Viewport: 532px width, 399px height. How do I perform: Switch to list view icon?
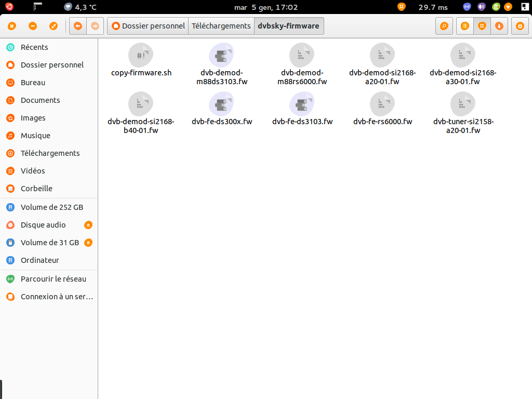[x=465, y=26]
